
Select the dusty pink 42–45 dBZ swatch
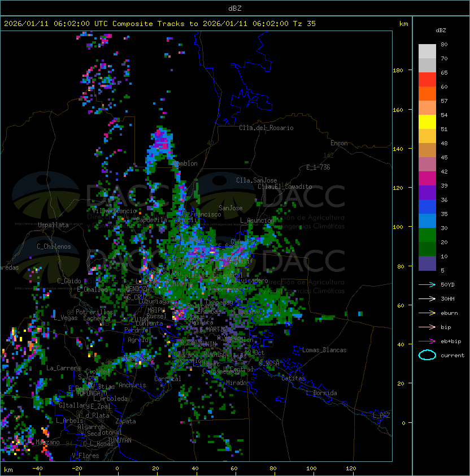[x=427, y=165]
